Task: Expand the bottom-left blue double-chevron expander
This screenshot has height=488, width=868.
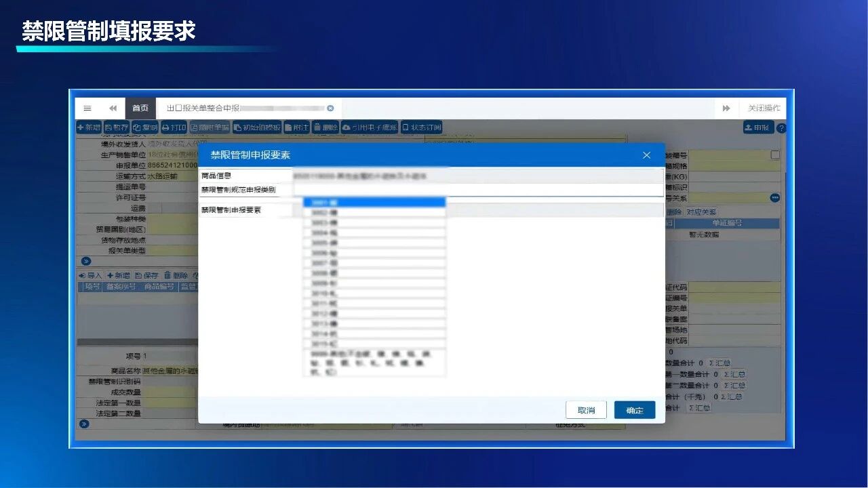Action: [85, 424]
